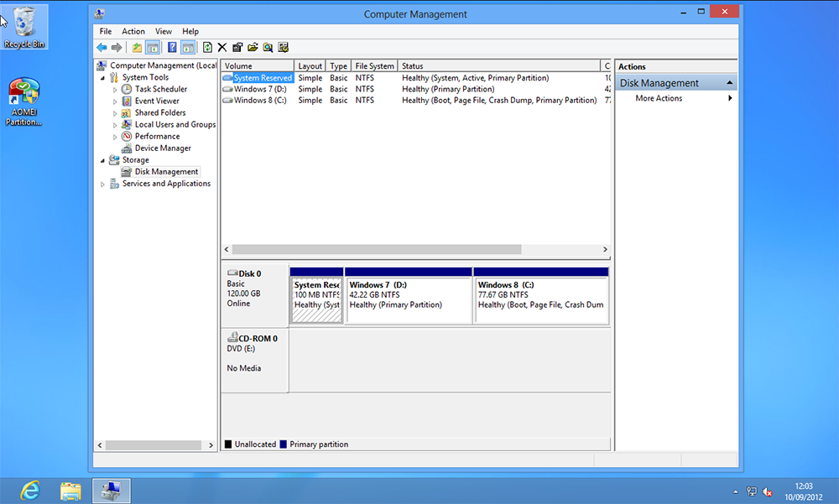Click right arrow of console tree scrollbar

click(x=211, y=445)
